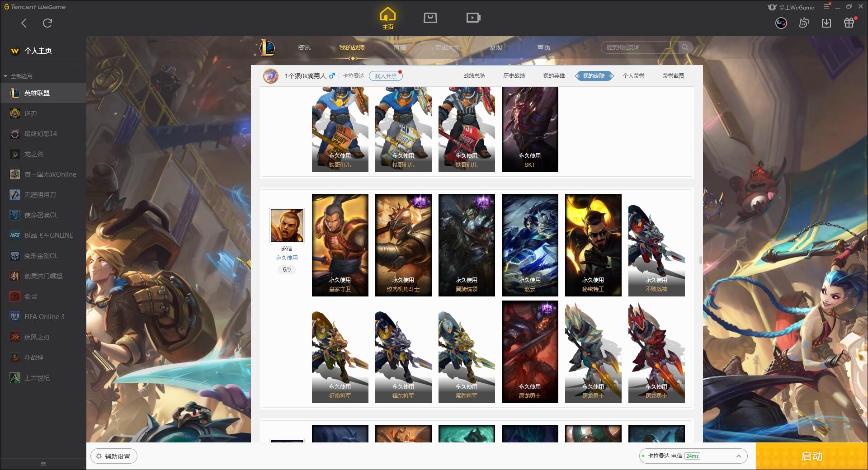
Task: Open 辅助设置 settings button
Action: tap(114, 456)
